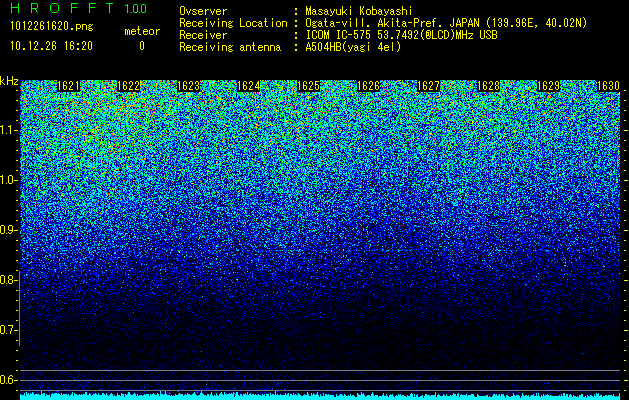629x400 pixels.
Task: Click the 1627 time marker
Action: (428, 86)
